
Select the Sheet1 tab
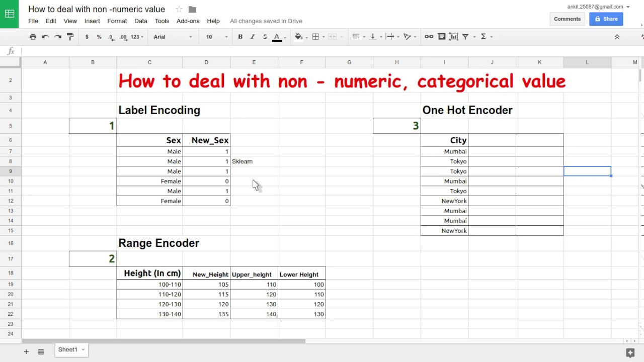[x=71, y=350]
